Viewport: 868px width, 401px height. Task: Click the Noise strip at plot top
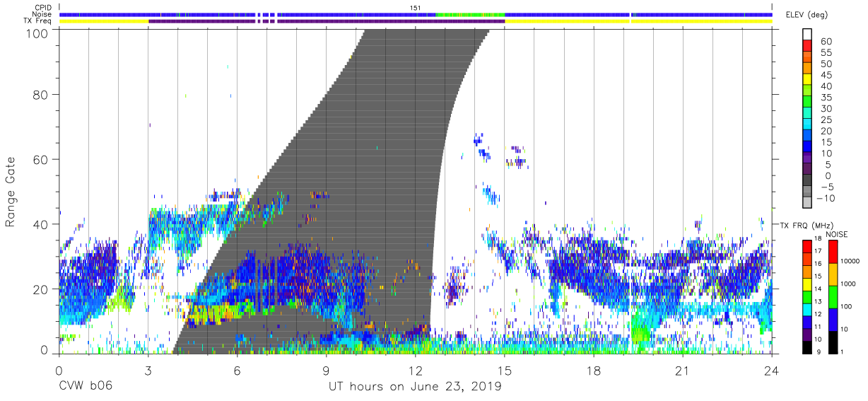tap(416, 14)
